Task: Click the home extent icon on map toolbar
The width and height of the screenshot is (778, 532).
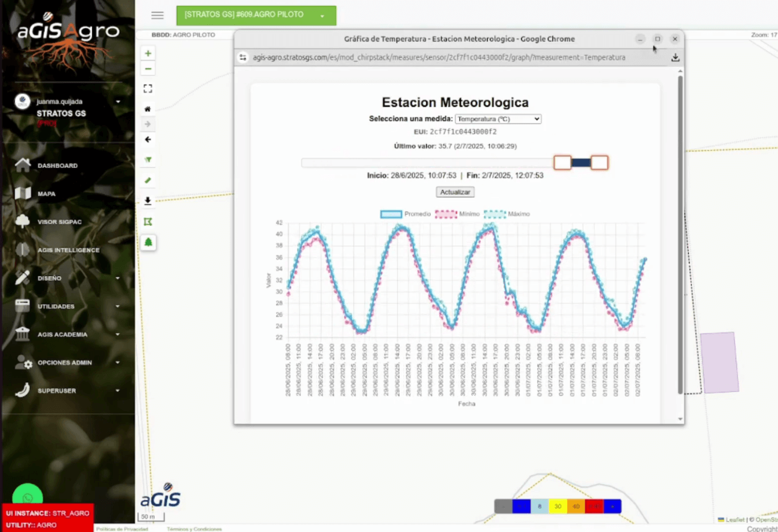Action: pos(148,109)
